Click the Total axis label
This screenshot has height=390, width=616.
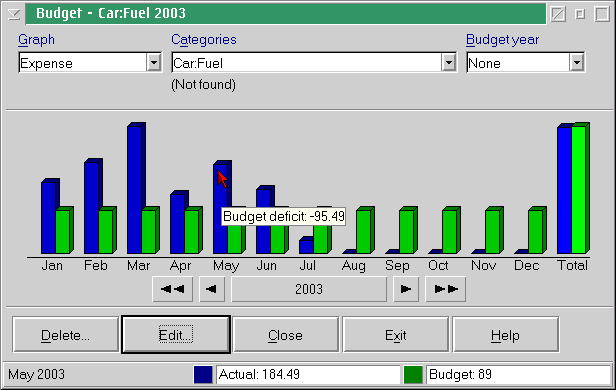(573, 265)
